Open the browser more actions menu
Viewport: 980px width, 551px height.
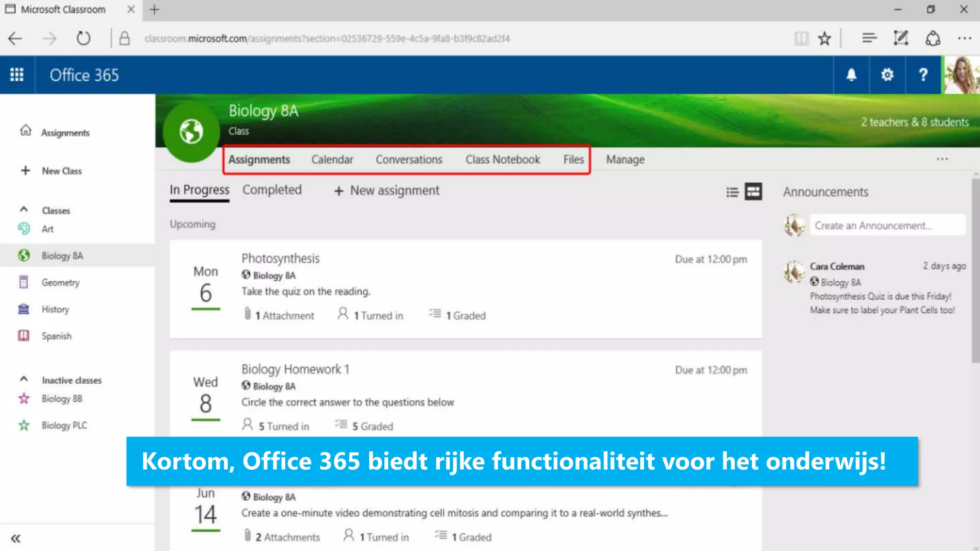click(964, 38)
